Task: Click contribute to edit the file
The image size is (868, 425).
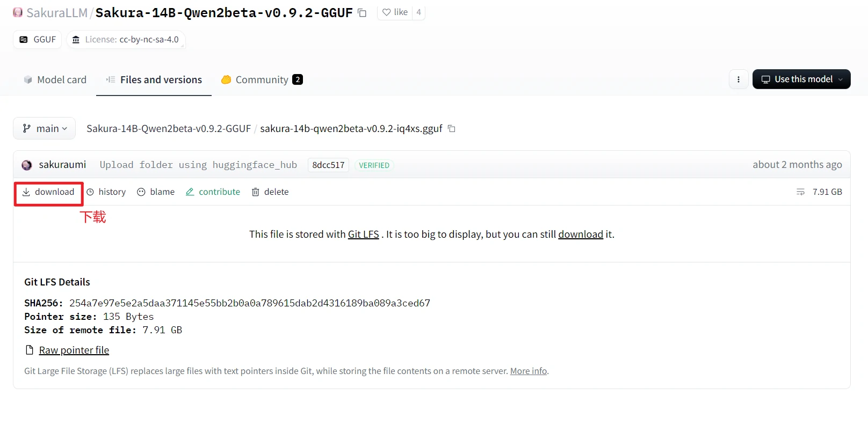Action: click(x=213, y=192)
